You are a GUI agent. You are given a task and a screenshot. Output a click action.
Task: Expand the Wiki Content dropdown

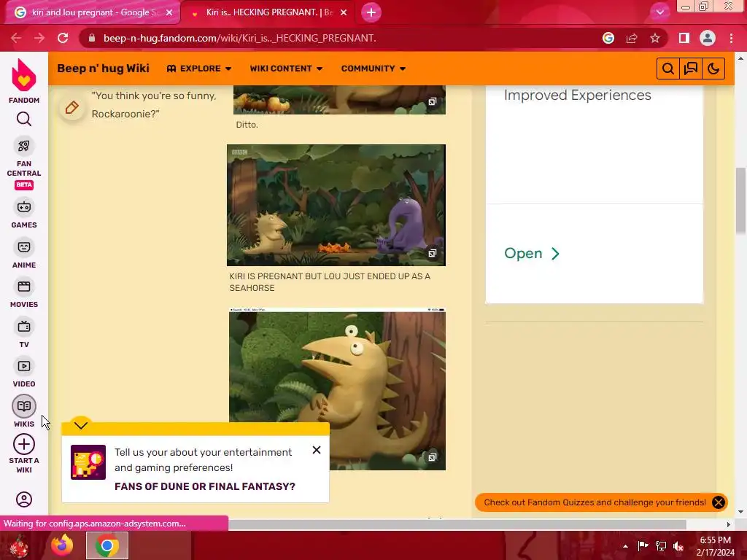[x=286, y=69]
